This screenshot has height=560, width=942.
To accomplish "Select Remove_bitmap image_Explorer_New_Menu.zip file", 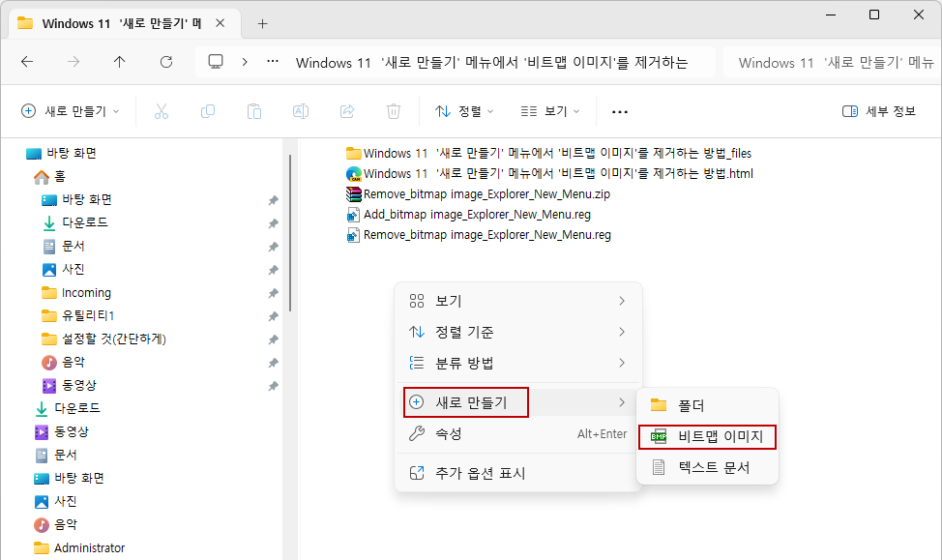I will click(x=478, y=194).
